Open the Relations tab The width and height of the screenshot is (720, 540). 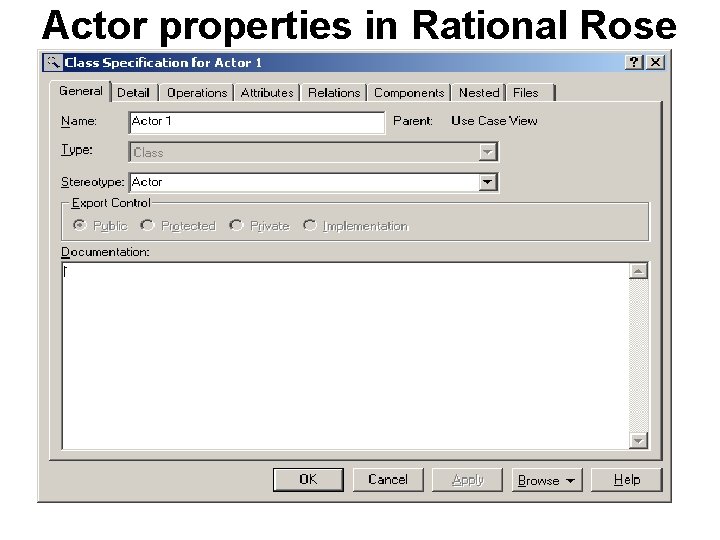pos(334,93)
